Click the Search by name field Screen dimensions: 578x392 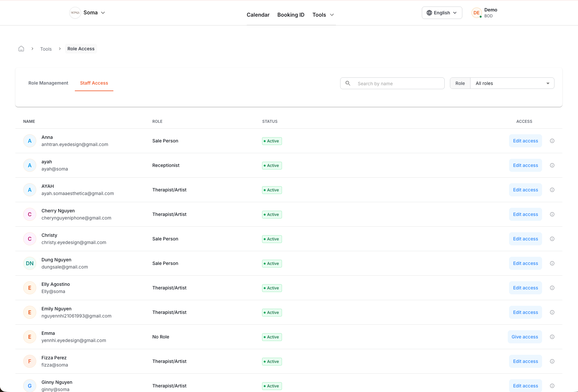click(x=392, y=83)
